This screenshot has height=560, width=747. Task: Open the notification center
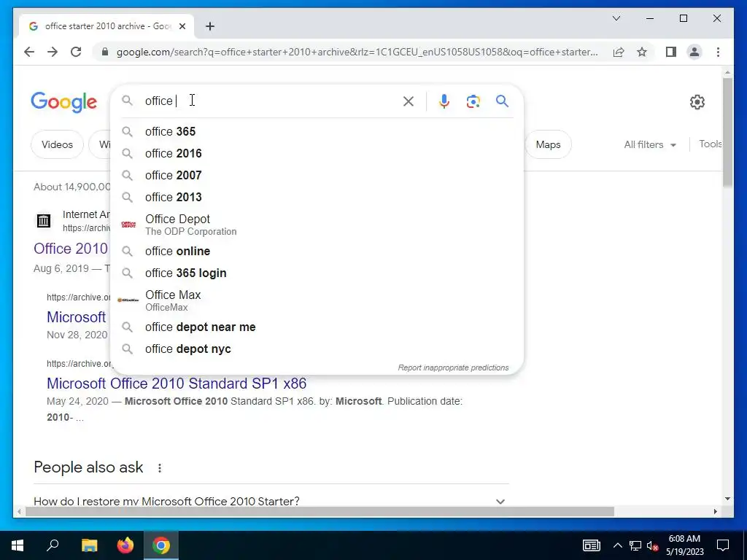click(x=723, y=545)
